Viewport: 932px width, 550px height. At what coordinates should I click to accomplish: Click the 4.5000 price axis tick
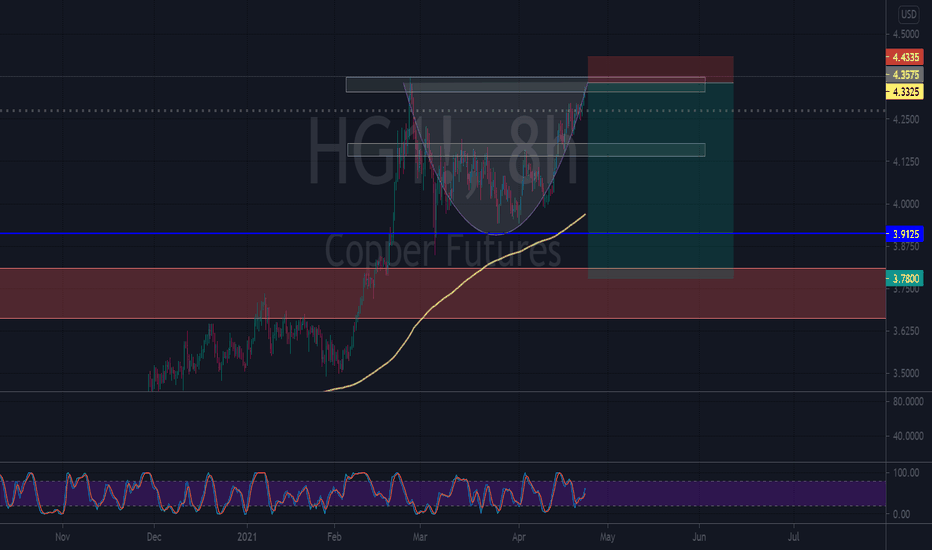906,34
